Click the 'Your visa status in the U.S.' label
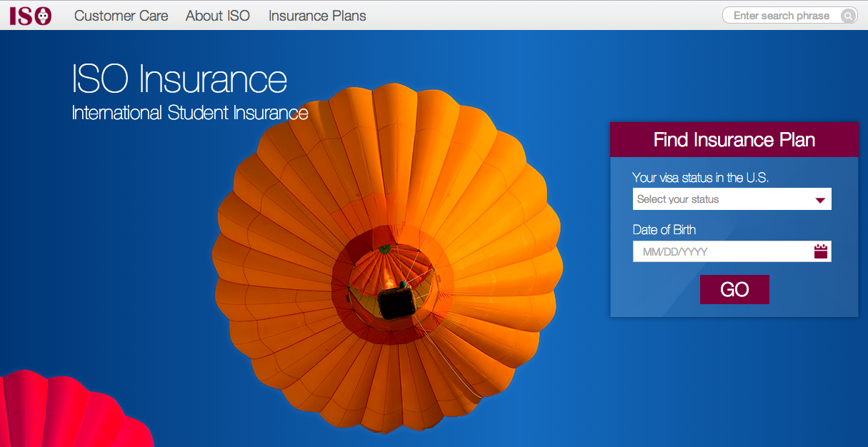 [x=700, y=178]
